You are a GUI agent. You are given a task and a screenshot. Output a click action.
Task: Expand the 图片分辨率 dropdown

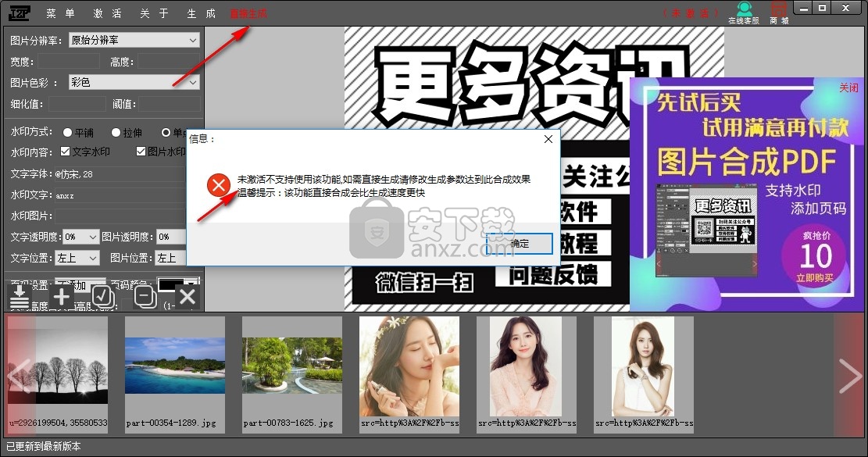134,40
